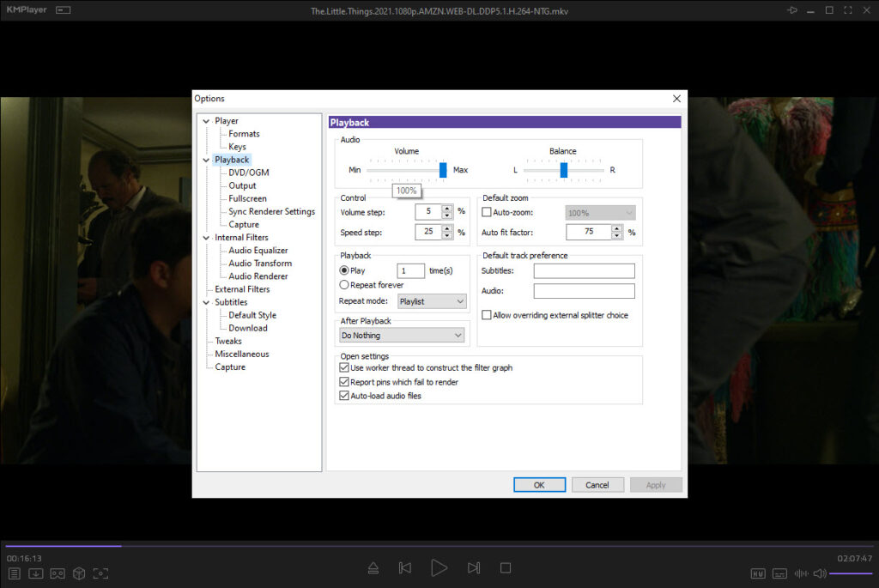Click the subtitle icon in the bottom bar
879x588 pixels.
point(779,573)
